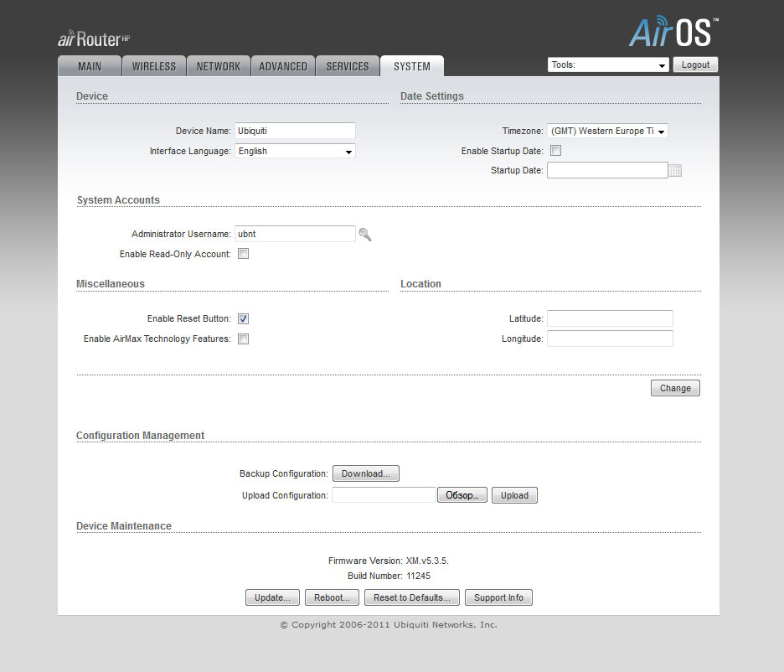The height and width of the screenshot is (672, 784).
Task: Open the Startup Date calendar picker icon
Action: pos(675,171)
